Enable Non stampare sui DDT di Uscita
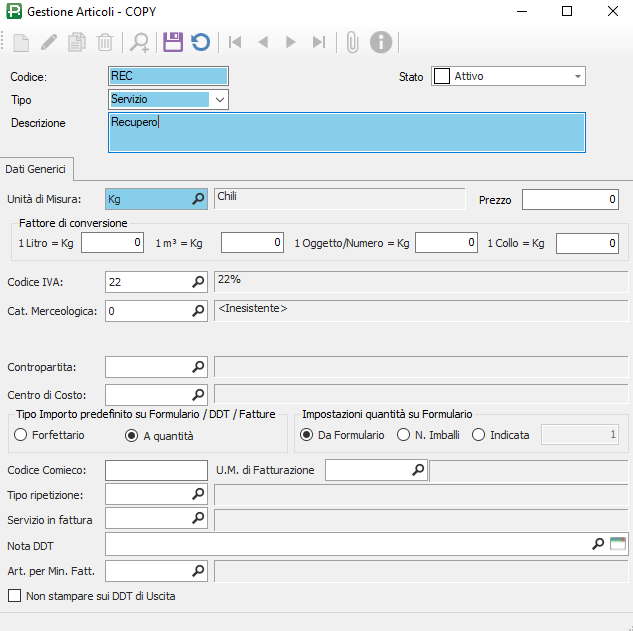 pos(15,596)
